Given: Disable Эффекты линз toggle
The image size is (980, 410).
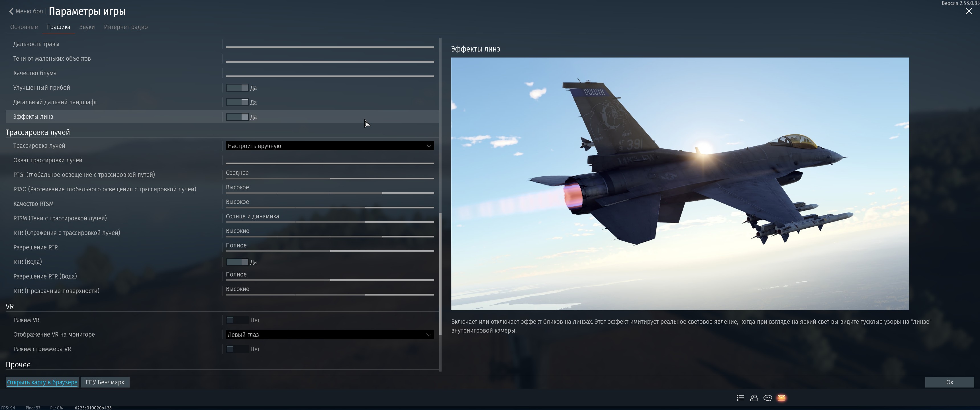Looking at the screenshot, I should pos(237,117).
